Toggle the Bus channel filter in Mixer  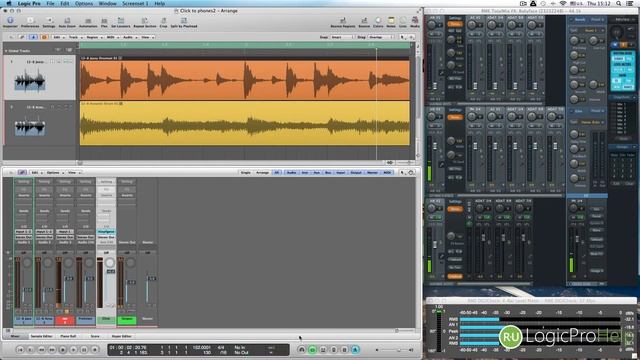point(328,173)
